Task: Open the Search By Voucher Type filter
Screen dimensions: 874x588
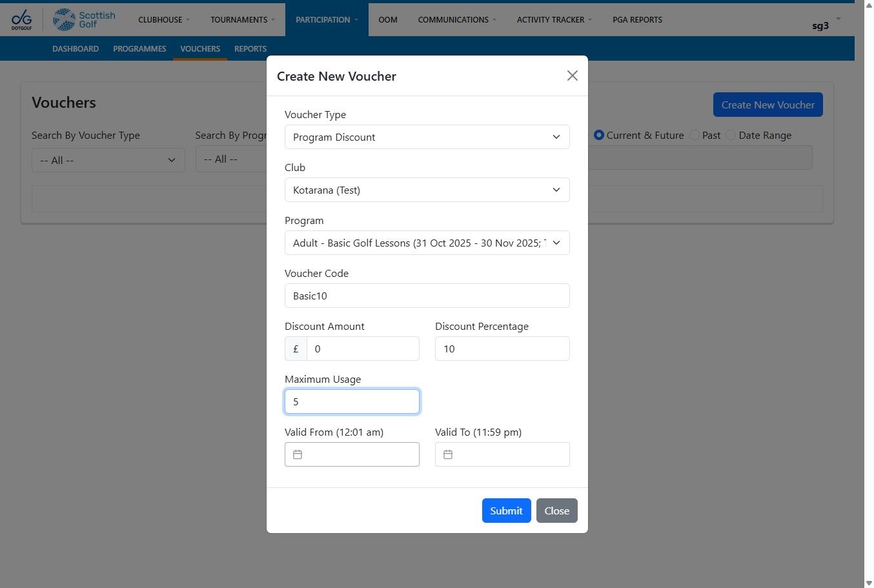Action: 108,160
